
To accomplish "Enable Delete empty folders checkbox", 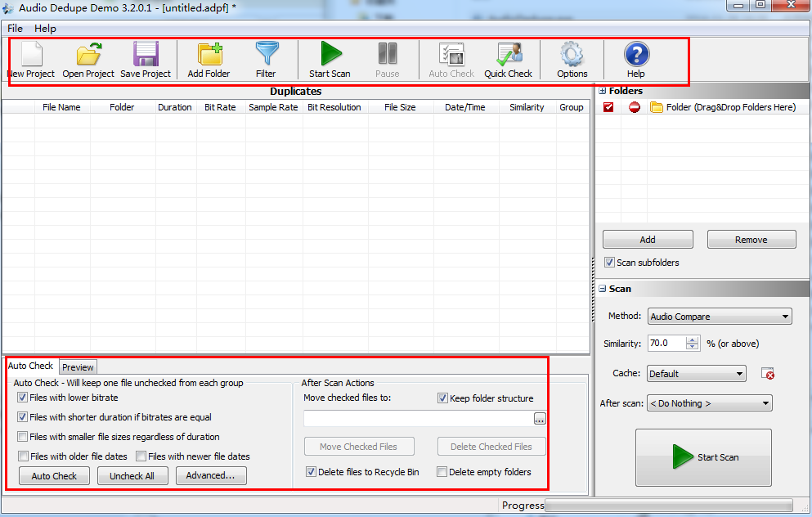I will (x=442, y=472).
